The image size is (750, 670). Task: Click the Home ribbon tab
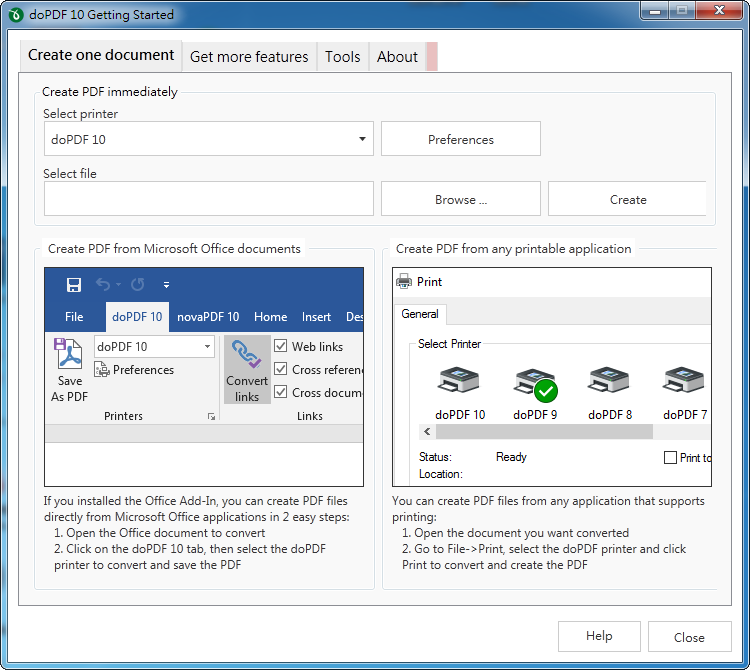point(270,317)
